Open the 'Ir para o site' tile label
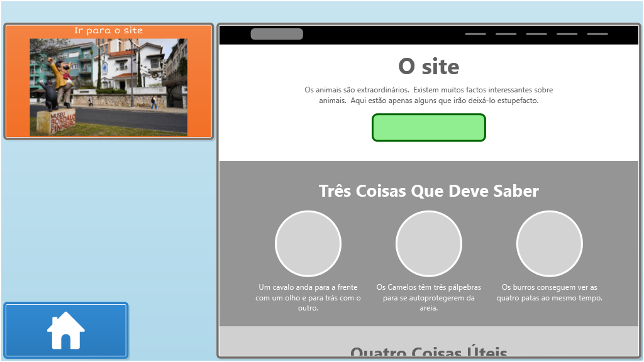Image resolution: width=644 pixels, height=362 pixels. 108,31
